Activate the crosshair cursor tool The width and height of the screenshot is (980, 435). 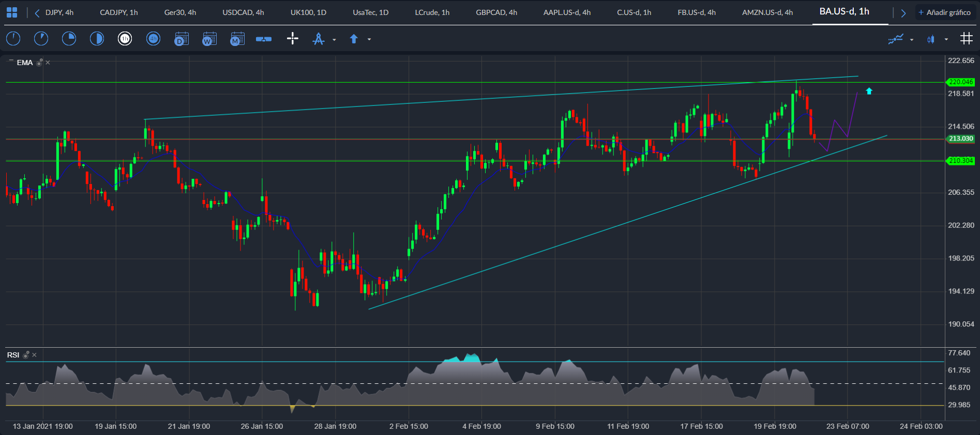coord(293,39)
